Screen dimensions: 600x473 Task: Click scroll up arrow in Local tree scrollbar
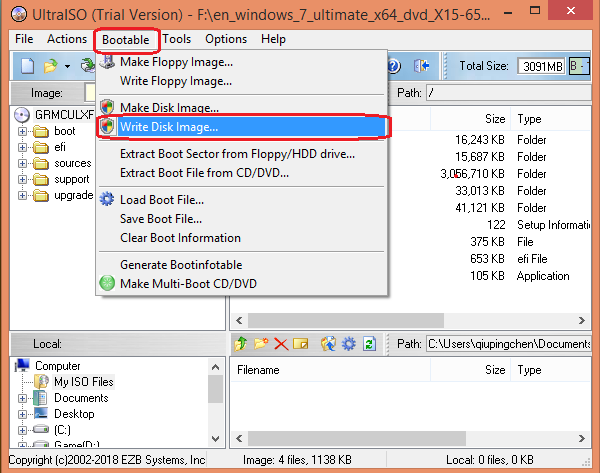click(215, 367)
